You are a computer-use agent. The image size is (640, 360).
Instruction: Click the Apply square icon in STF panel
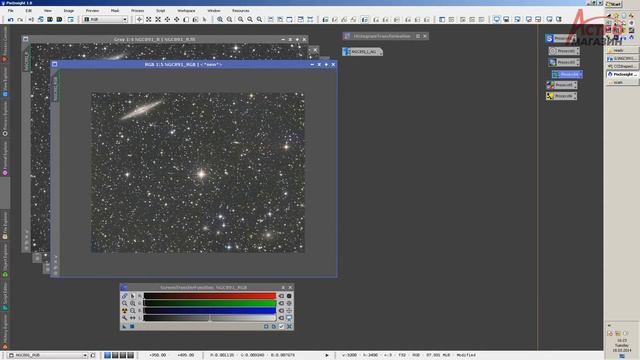click(132, 326)
